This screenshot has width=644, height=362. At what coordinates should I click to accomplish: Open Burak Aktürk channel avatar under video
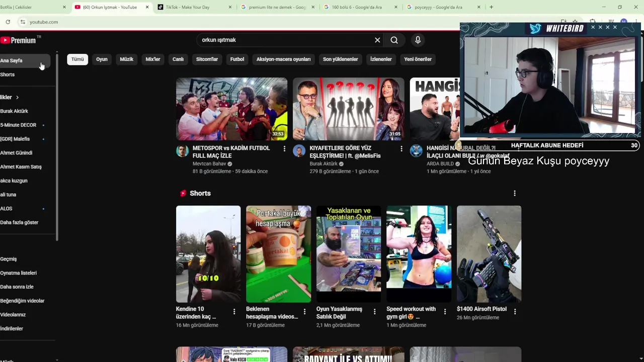(299, 151)
